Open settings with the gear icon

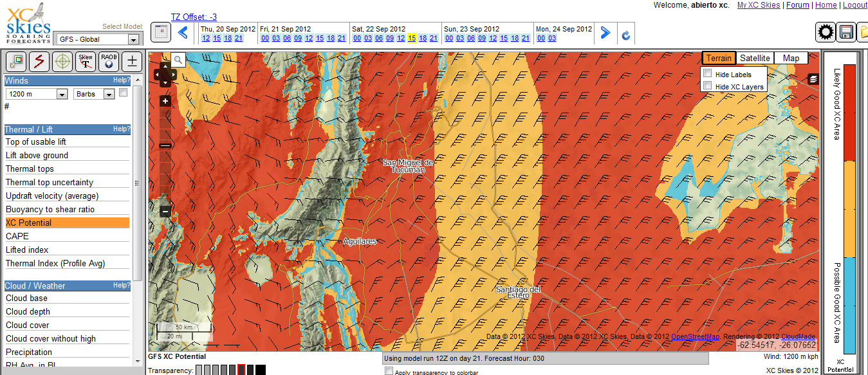826,32
